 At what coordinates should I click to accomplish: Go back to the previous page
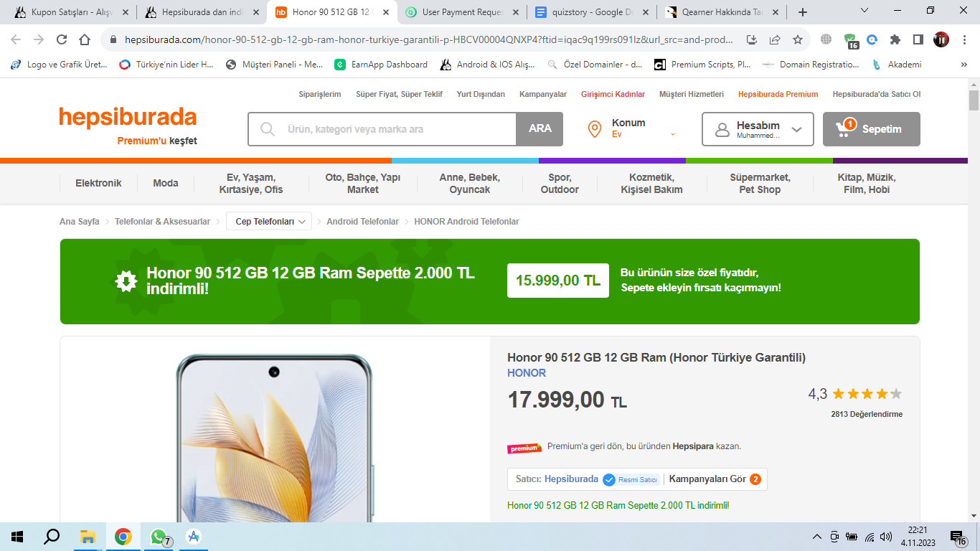[x=16, y=40]
